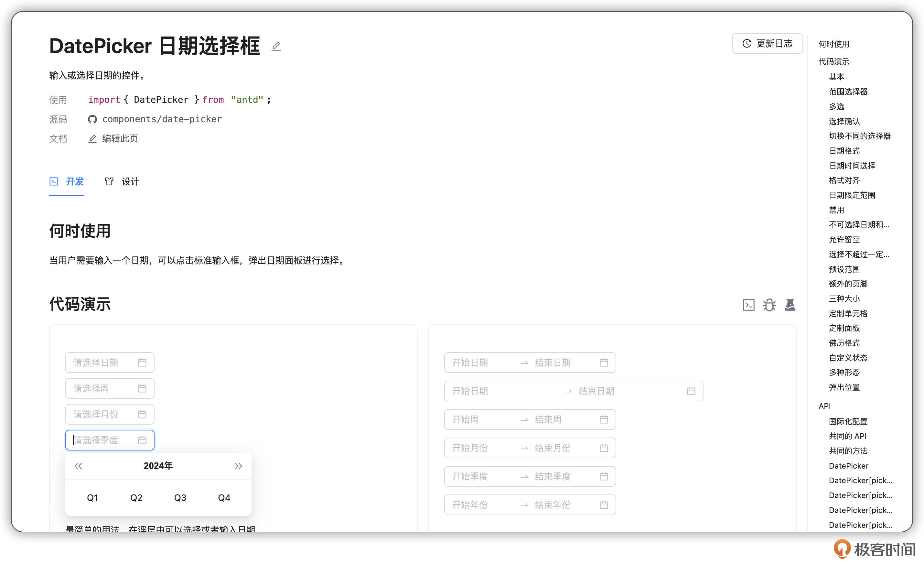This screenshot has height=564, width=924.
Task: Choose Q1 in the quarter panel
Action: pyautogui.click(x=92, y=498)
